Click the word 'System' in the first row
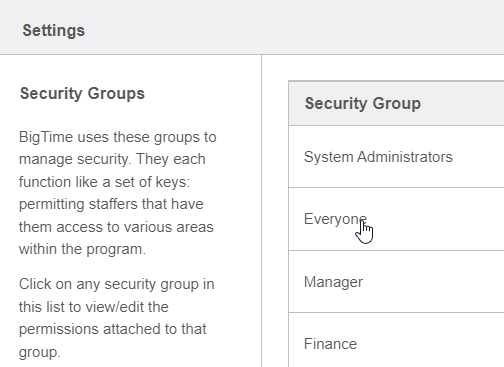The image size is (504, 367). 329,157
